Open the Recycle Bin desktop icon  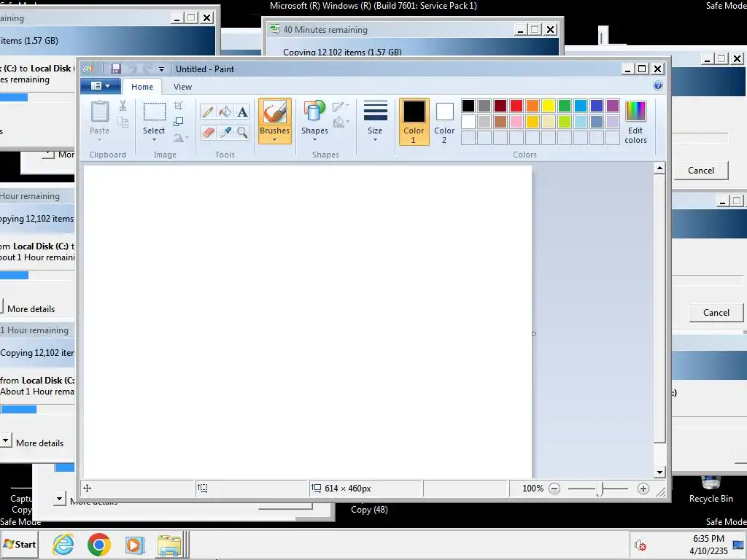coord(711,489)
